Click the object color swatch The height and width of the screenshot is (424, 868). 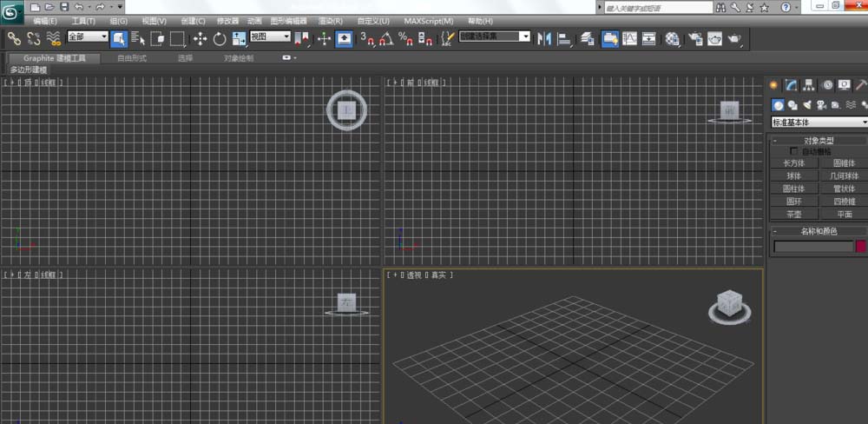tap(860, 247)
